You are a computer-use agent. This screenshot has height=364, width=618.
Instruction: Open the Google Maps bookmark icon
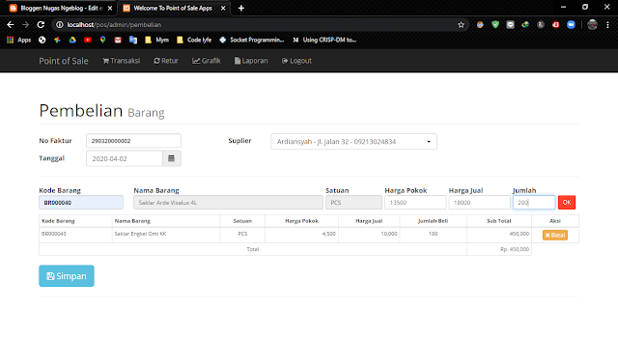click(103, 40)
